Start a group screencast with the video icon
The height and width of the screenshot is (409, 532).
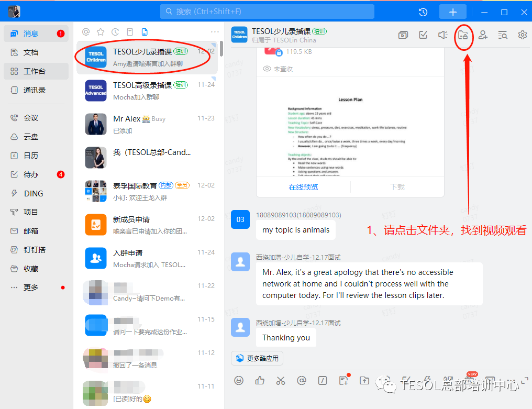pos(403,35)
